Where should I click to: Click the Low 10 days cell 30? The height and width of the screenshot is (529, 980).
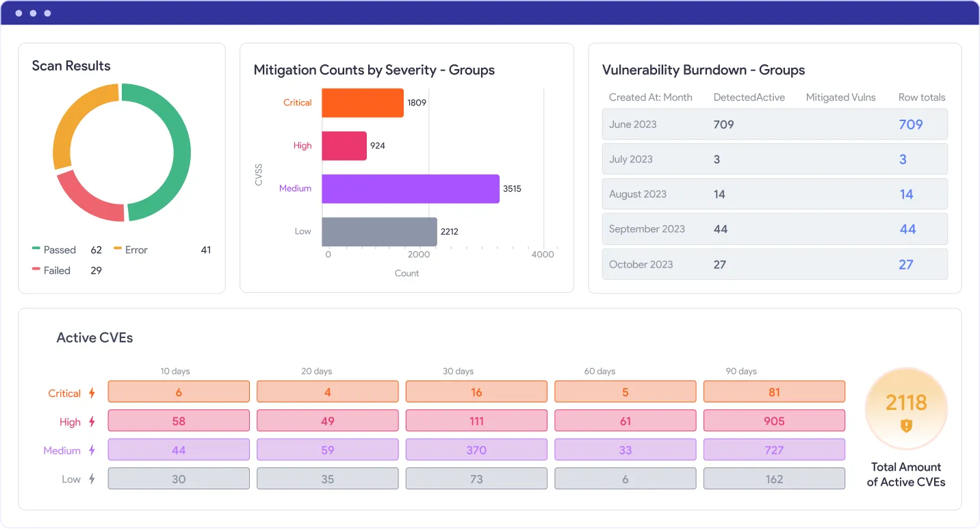click(179, 478)
